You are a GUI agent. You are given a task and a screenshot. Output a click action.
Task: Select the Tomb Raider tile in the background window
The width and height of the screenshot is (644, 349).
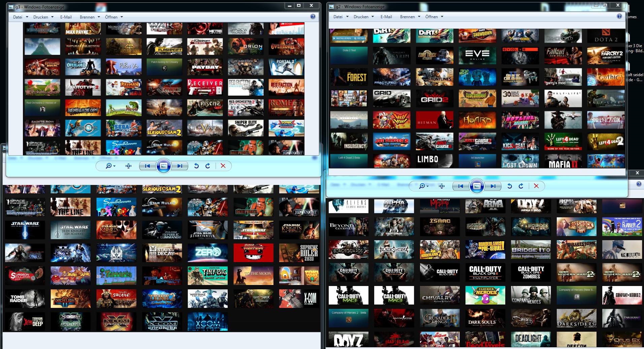point(25,298)
